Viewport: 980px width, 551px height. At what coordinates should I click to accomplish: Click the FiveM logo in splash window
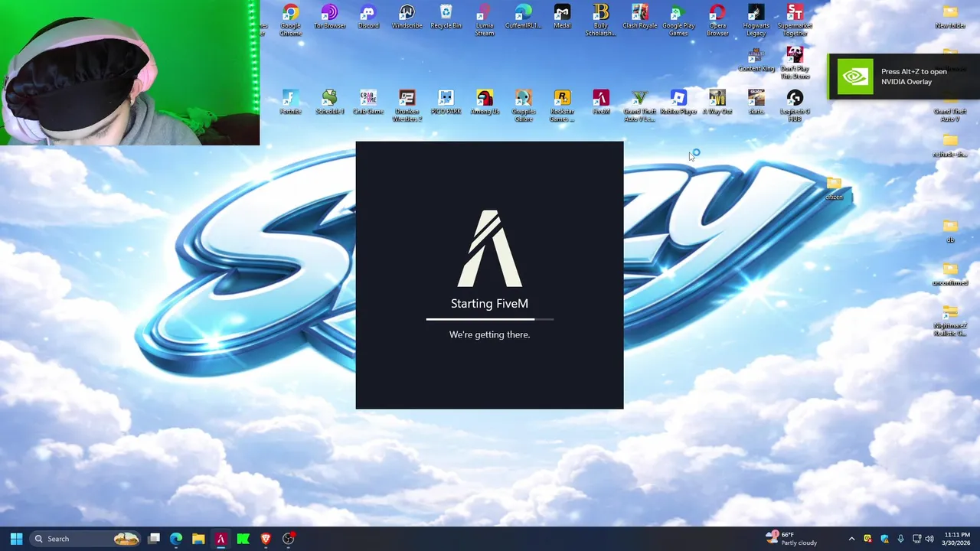click(490, 249)
